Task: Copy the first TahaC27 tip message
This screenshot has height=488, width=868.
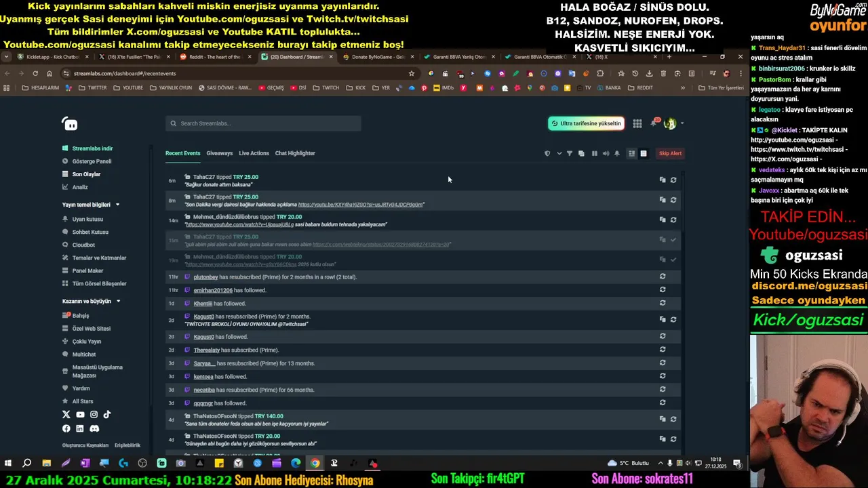Action: coord(663,180)
